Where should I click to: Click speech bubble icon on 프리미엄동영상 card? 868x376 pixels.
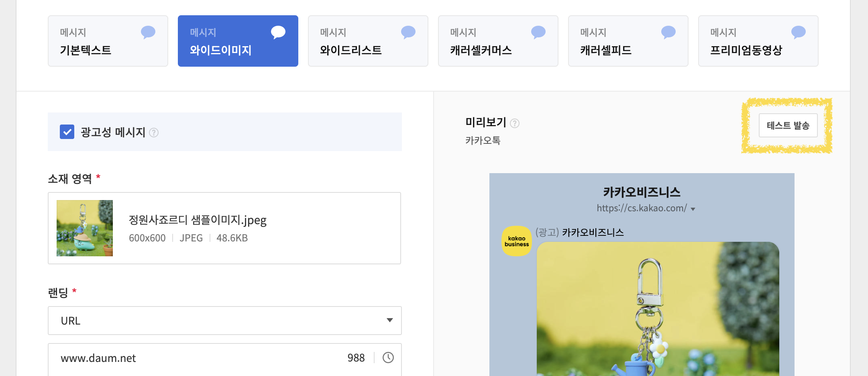tap(798, 32)
